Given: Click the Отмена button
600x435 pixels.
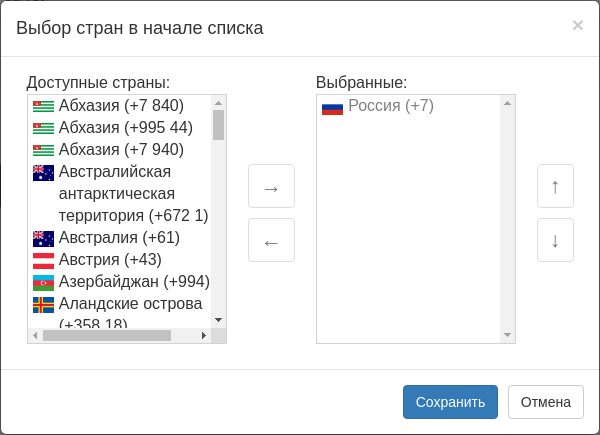Looking at the screenshot, I should tap(545, 402).
